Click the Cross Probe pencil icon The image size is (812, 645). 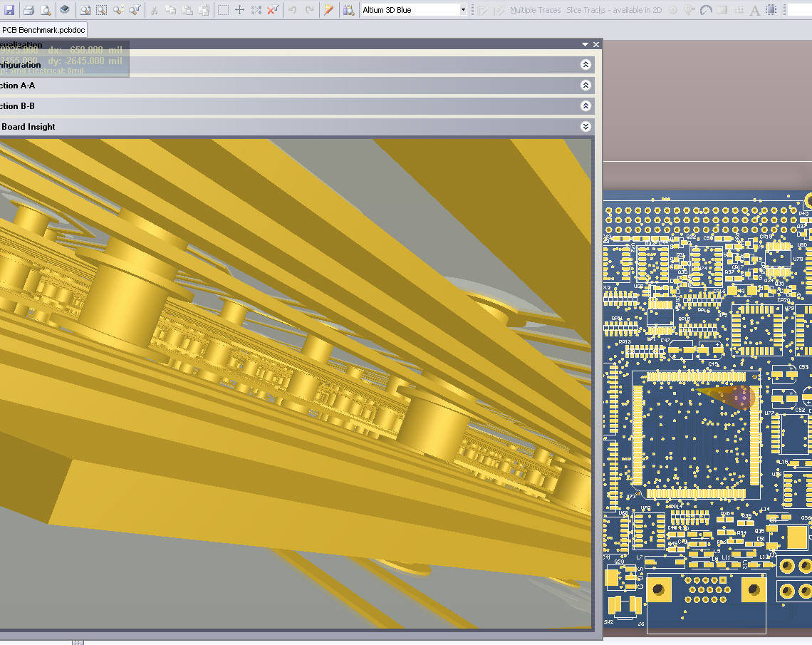(x=328, y=9)
